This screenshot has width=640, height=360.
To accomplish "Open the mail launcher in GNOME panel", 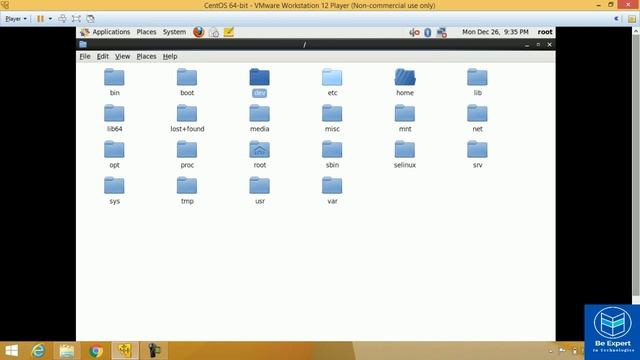I will tap(214, 32).
